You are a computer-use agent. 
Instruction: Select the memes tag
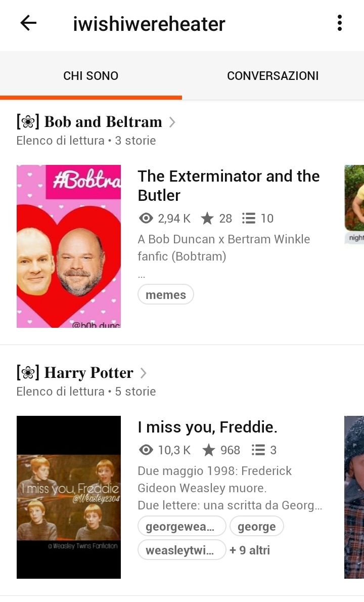click(x=166, y=294)
